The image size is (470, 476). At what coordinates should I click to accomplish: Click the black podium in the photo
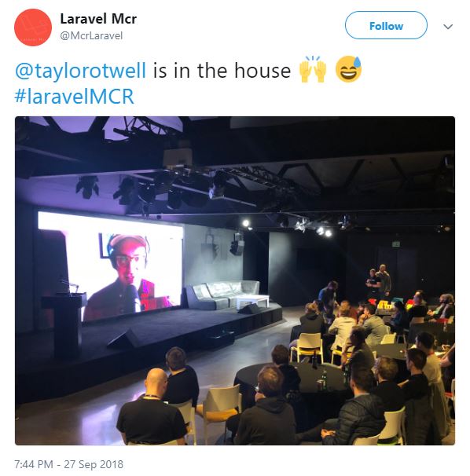point(64,324)
